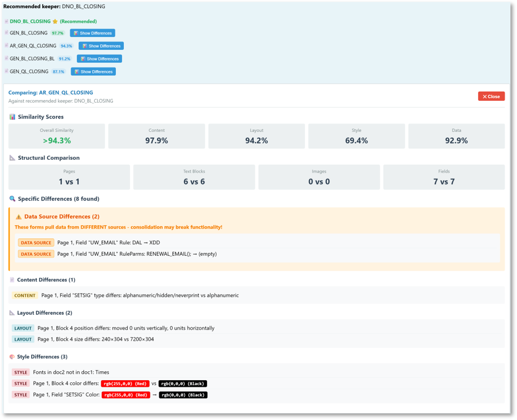Click the black color swatch for SETSIG field
The height and width of the screenshot is (420, 517).
coord(183,395)
